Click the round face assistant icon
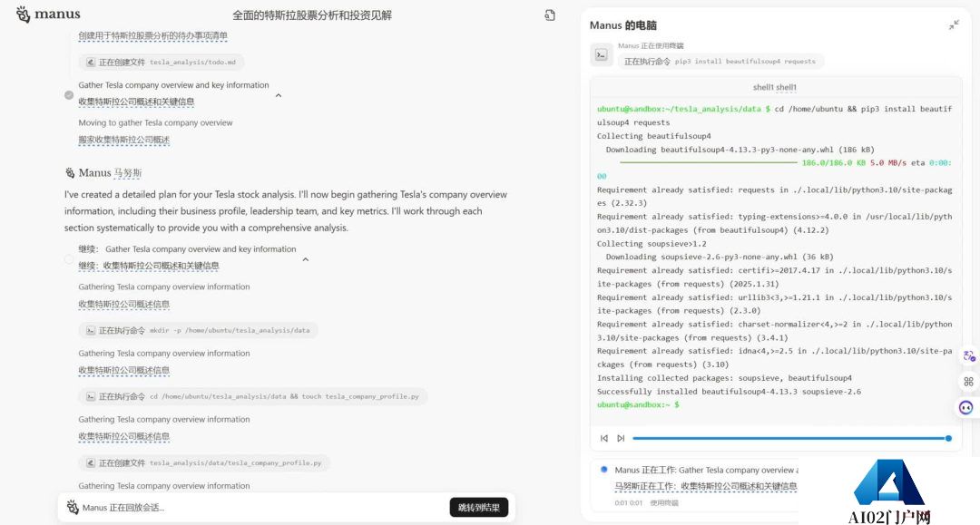 click(x=966, y=408)
